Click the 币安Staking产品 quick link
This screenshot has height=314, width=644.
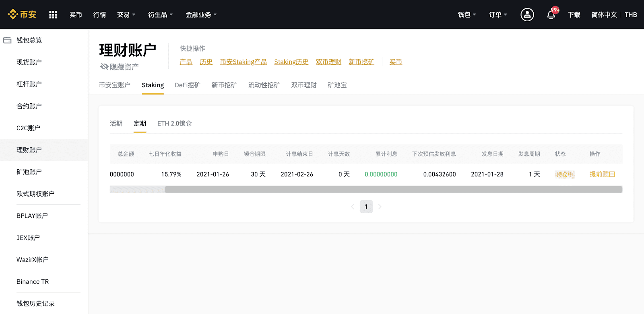(x=243, y=62)
